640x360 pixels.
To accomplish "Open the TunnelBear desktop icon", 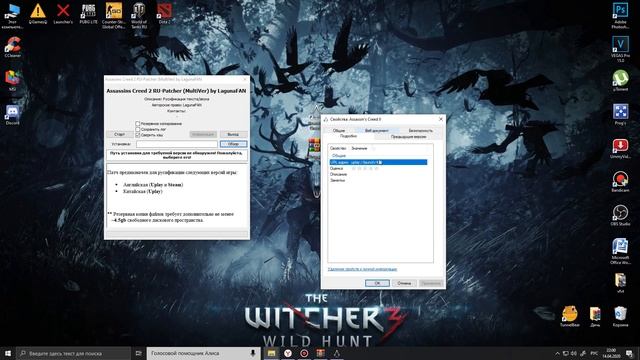I will click(570, 316).
